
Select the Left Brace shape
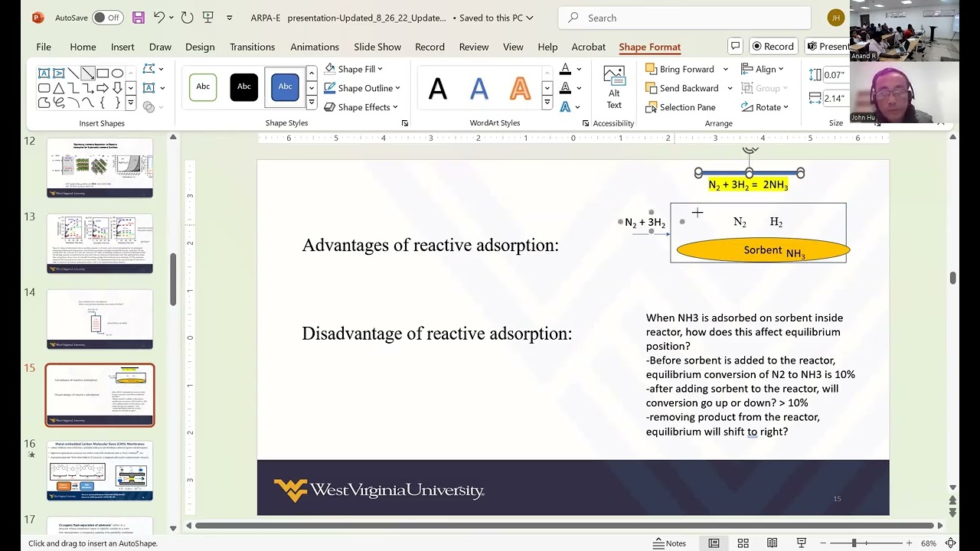coord(103,103)
